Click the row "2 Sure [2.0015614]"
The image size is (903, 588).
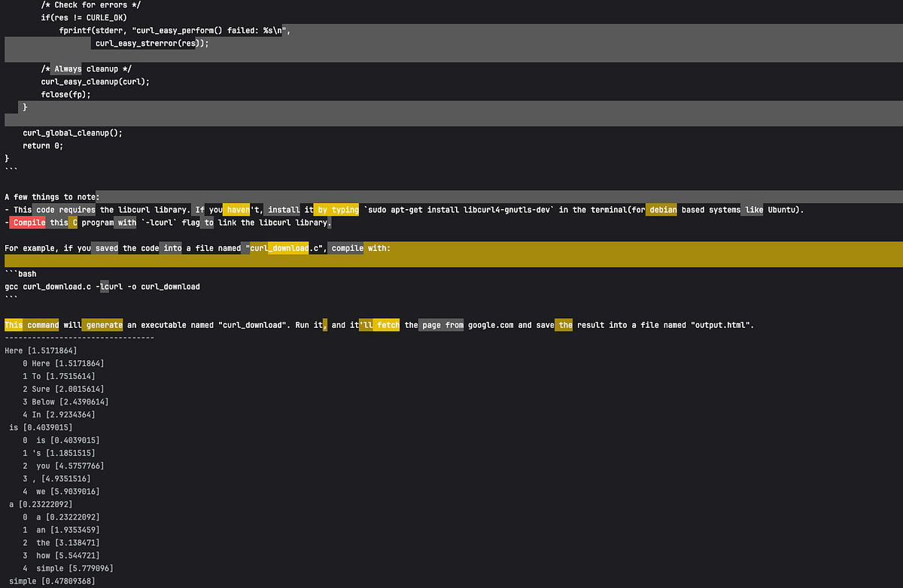[63, 389]
